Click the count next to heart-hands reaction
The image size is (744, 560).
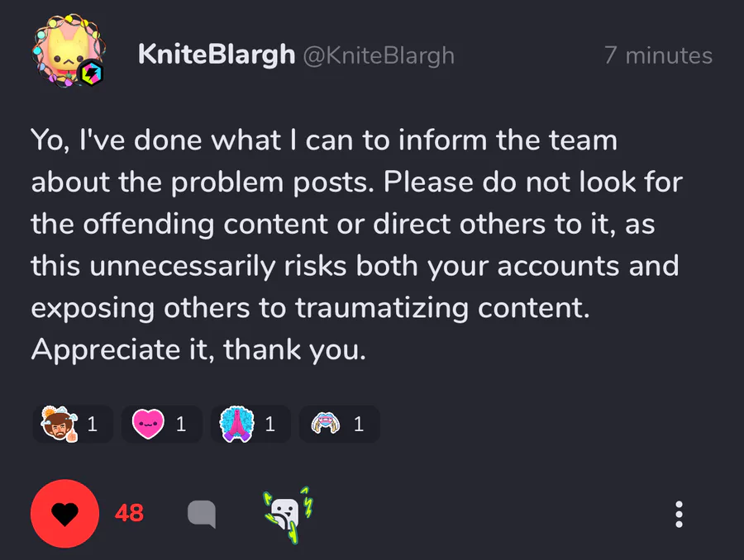click(359, 424)
